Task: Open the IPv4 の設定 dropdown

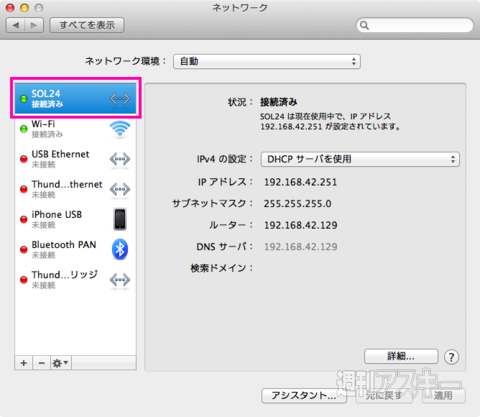Action: pos(360,159)
